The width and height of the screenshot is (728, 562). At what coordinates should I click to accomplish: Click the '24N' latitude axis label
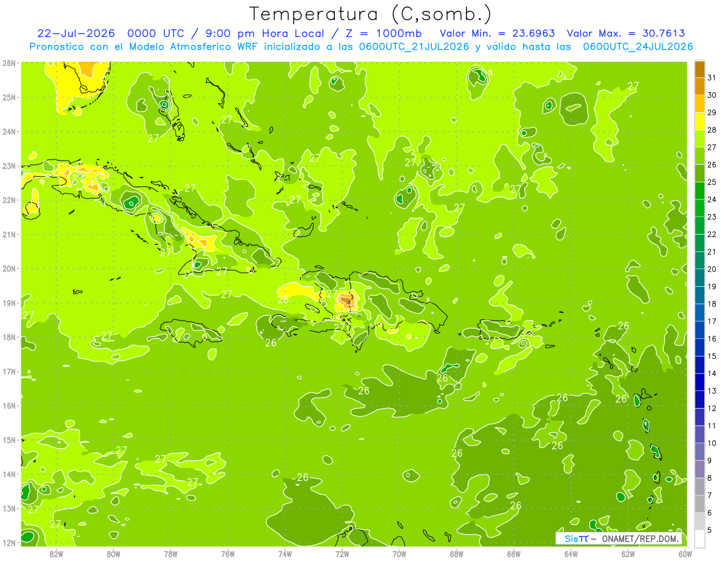pos(9,132)
